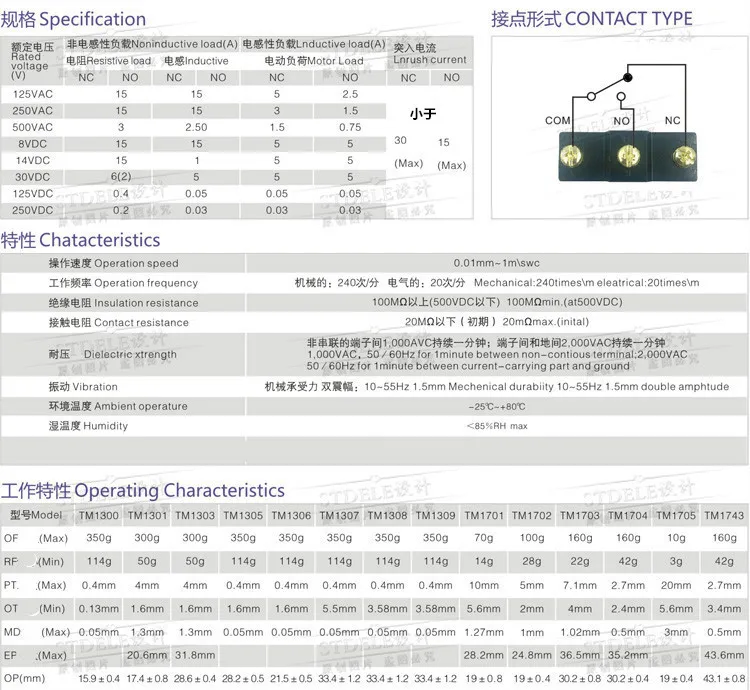Viewport: 750px width, 690px height.
Task: Click the 工作特性 Operating Characteristics heading
Action: click(143, 491)
